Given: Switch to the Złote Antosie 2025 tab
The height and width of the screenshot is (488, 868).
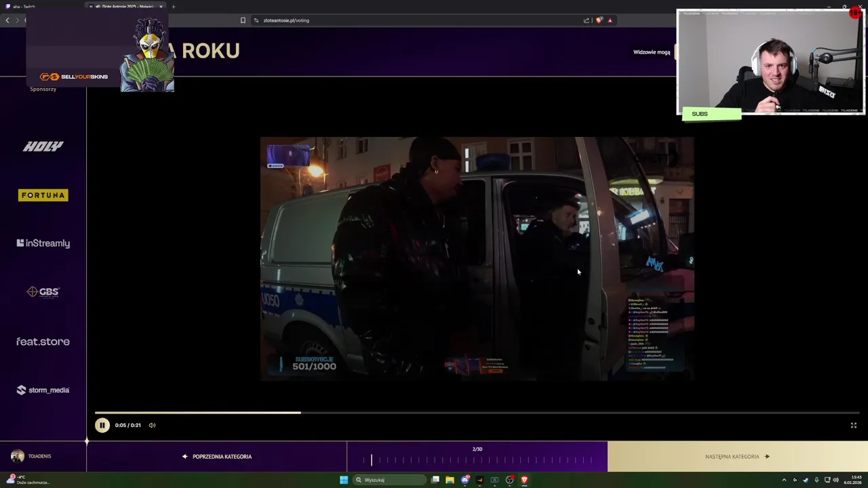Looking at the screenshot, I should (126, 7).
